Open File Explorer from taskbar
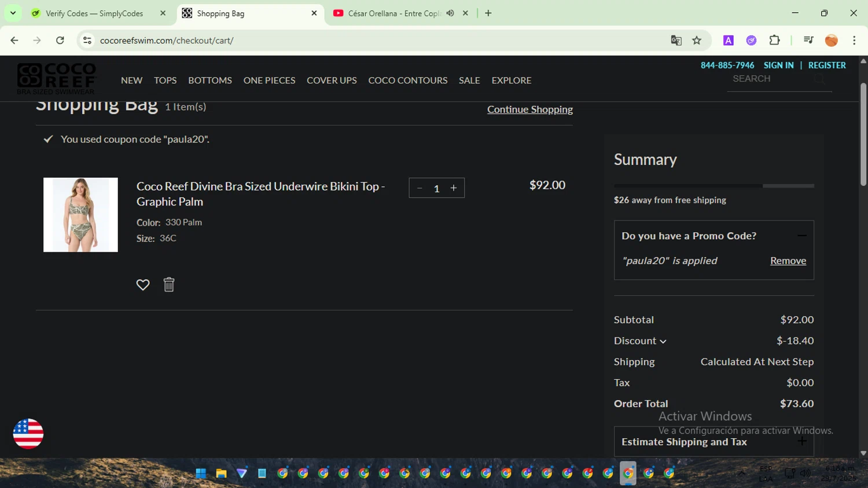 tap(221, 474)
